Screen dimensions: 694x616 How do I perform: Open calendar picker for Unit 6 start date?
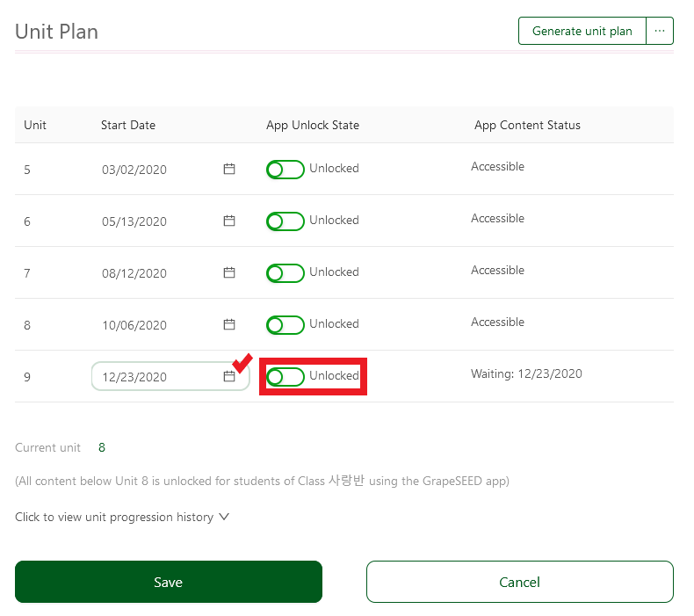228,221
